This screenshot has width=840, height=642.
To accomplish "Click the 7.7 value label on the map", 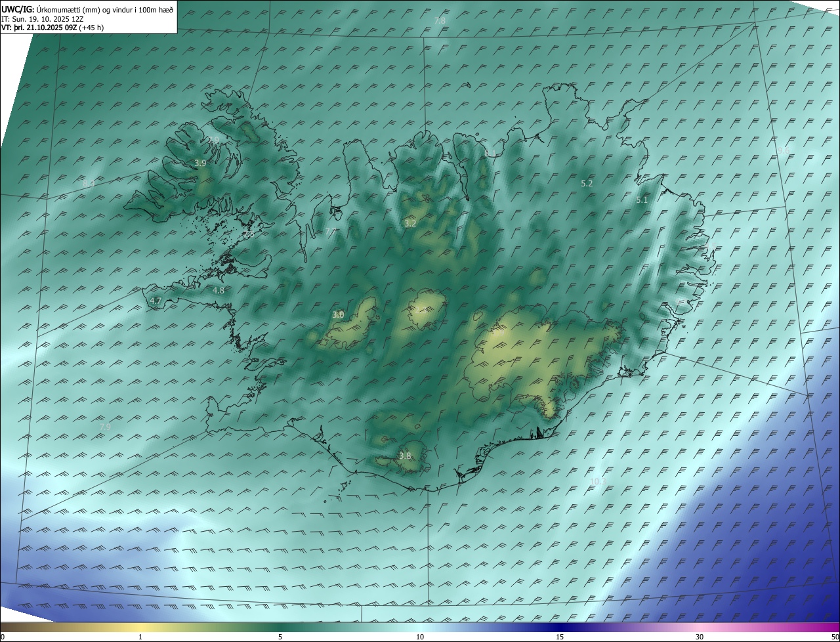I will pos(330,232).
